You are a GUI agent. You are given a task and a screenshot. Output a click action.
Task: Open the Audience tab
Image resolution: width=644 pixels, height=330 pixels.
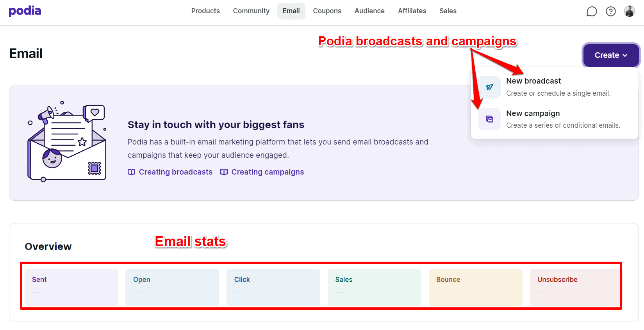369,11
